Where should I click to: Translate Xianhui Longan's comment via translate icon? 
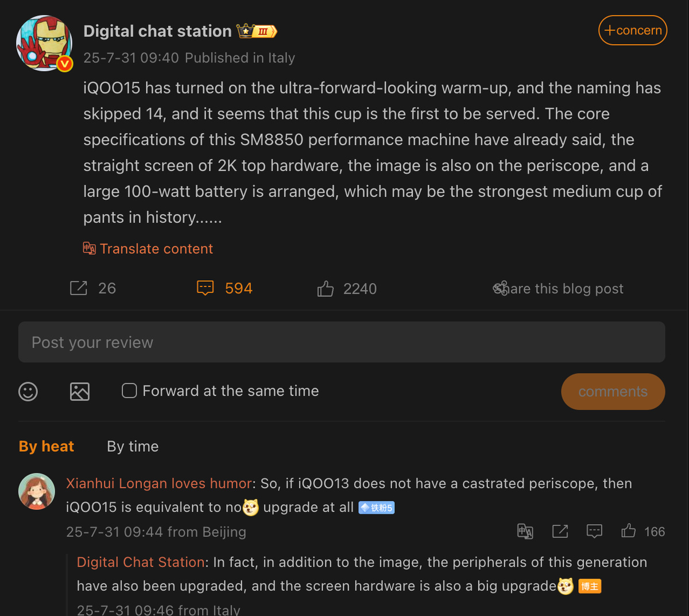tap(525, 532)
